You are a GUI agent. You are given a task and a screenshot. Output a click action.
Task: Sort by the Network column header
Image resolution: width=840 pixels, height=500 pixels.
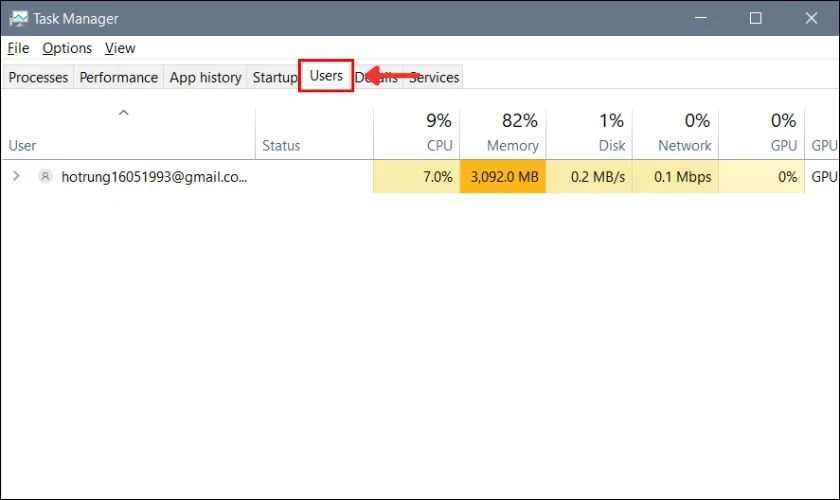click(x=676, y=134)
